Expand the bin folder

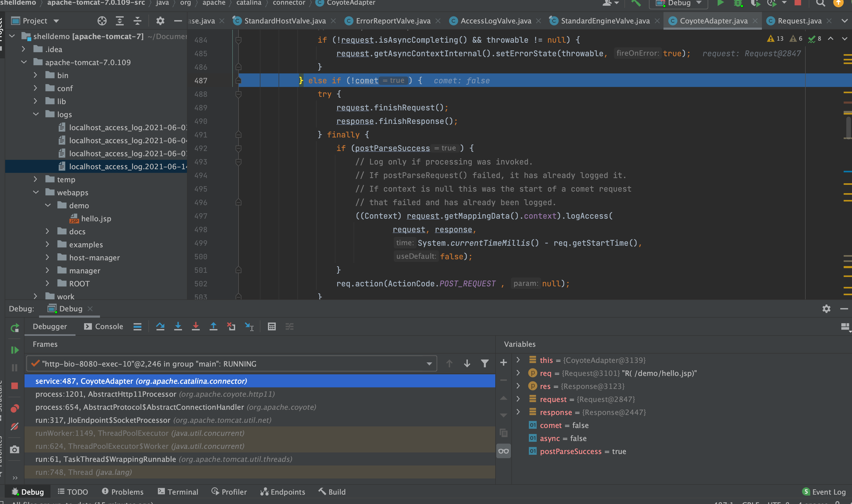click(35, 75)
